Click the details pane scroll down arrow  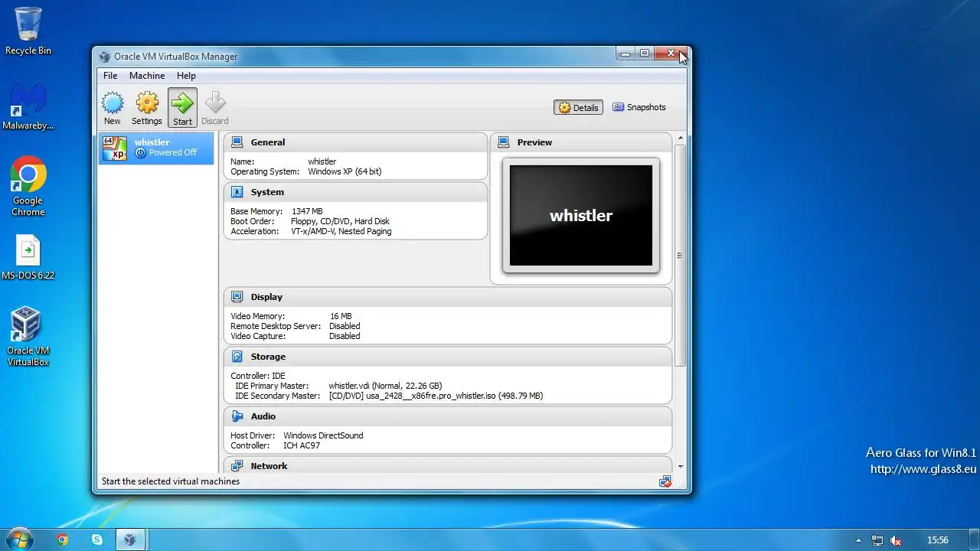pos(681,466)
